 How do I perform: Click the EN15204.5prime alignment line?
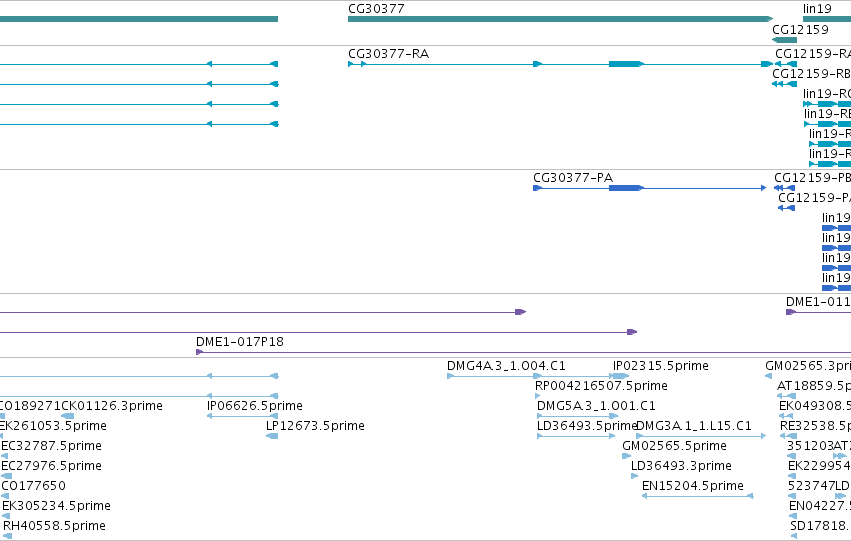point(697,496)
